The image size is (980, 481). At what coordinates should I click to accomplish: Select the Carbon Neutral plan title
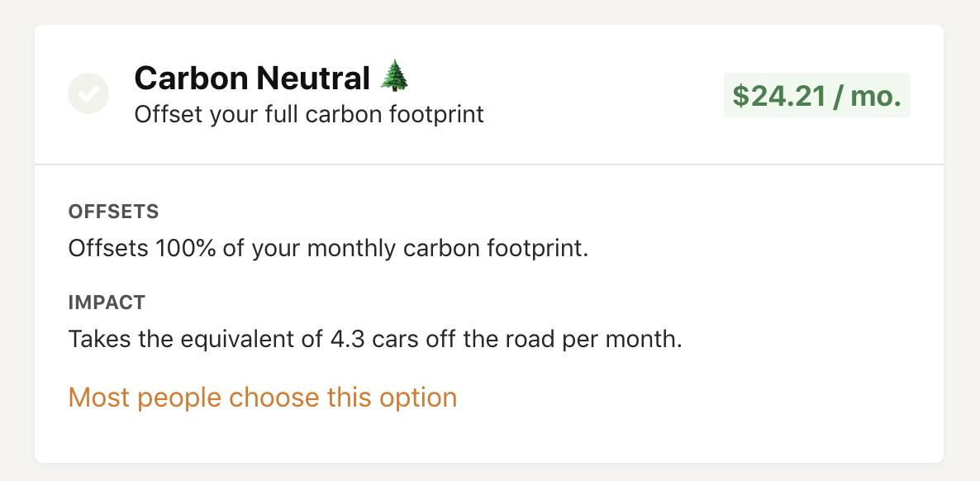pyautogui.click(x=251, y=79)
